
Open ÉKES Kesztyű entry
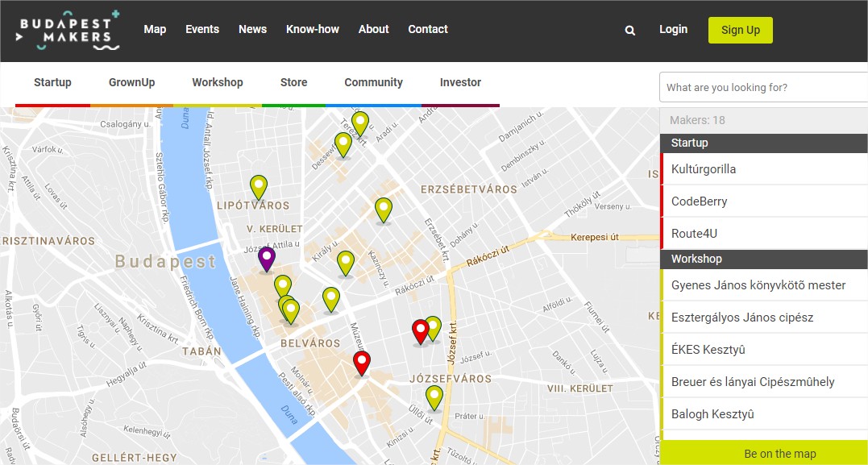point(764,350)
